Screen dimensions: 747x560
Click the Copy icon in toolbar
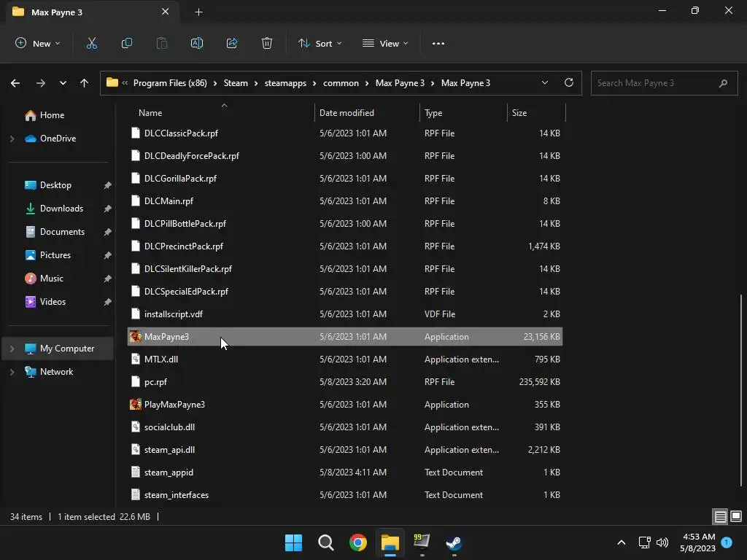[x=127, y=43]
